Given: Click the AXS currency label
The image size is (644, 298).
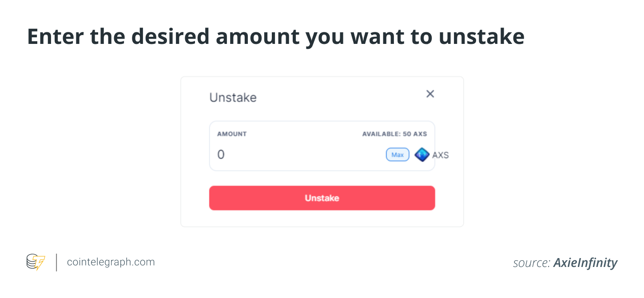Looking at the screenshot, I should point(440,155).
